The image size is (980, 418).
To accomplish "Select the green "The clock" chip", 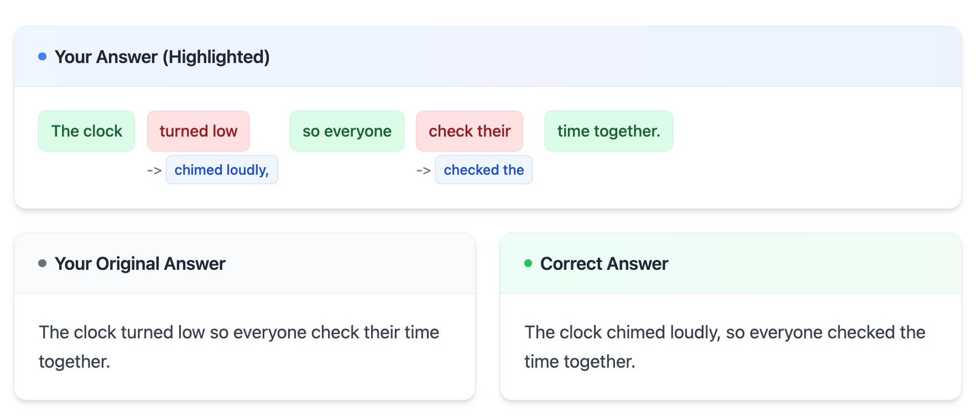I will coord(87,131).
